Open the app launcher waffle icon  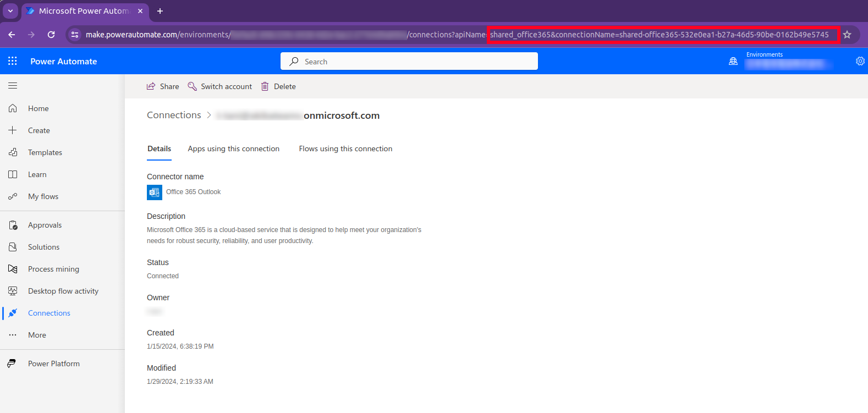(13, 61)
